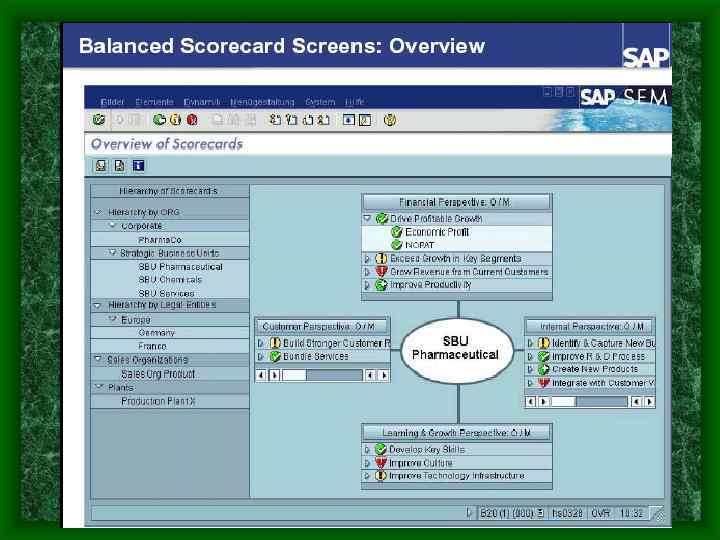
Task: Collapse the Strategic Business Units node
Action: point(112,253)
